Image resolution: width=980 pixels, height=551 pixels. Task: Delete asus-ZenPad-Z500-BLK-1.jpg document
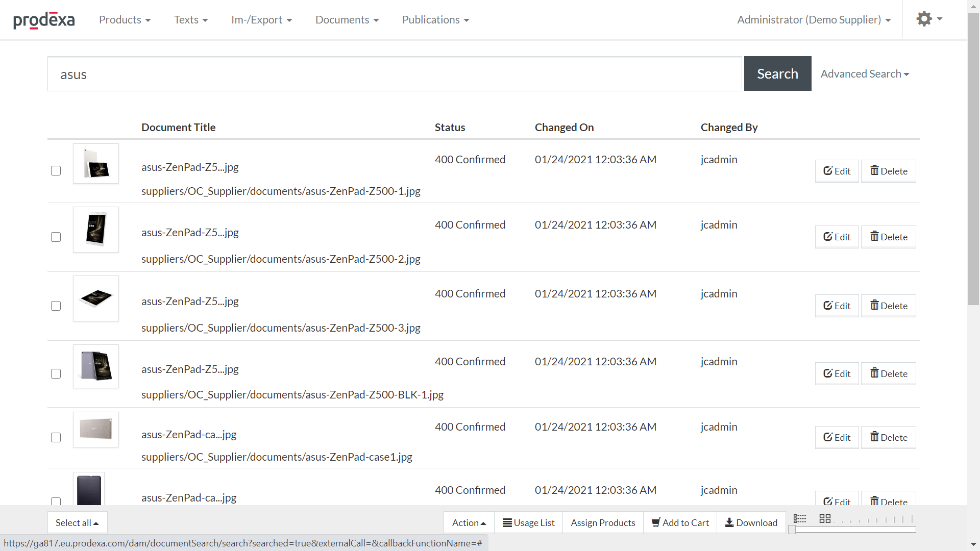pyautogui.click(x=888, y=373)
